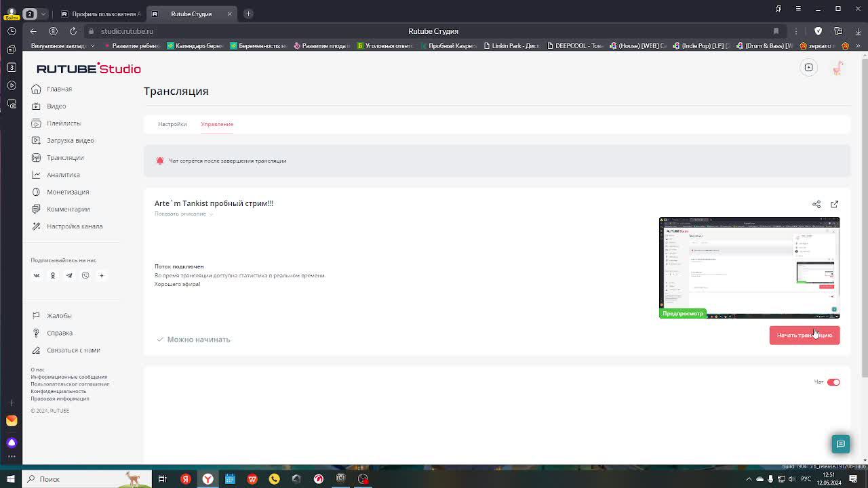Show more bookmarks chevron

(858, 46)
